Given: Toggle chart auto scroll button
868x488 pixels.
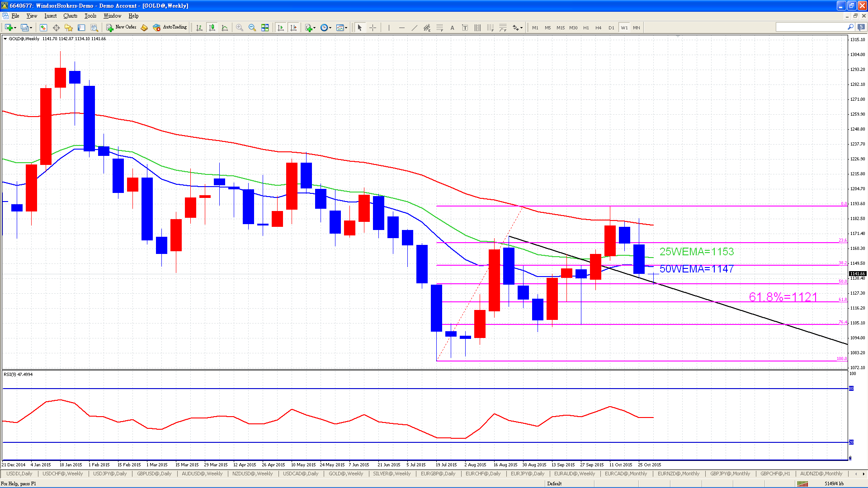Looking at the screenshot, I should (x=281, y=28).
